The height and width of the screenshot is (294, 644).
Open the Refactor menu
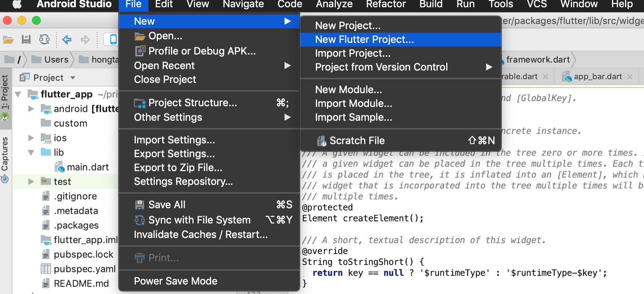pyautogui.click(x=386, y=4)
